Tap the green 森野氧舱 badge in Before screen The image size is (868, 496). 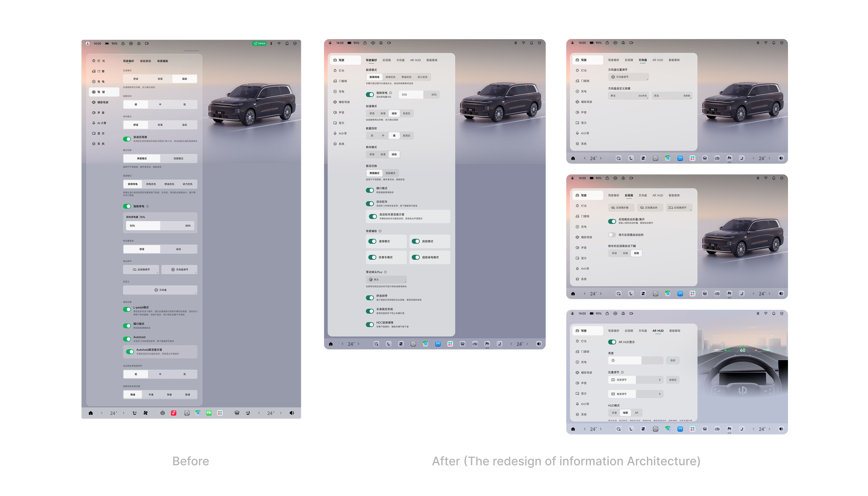coord(260,44)
